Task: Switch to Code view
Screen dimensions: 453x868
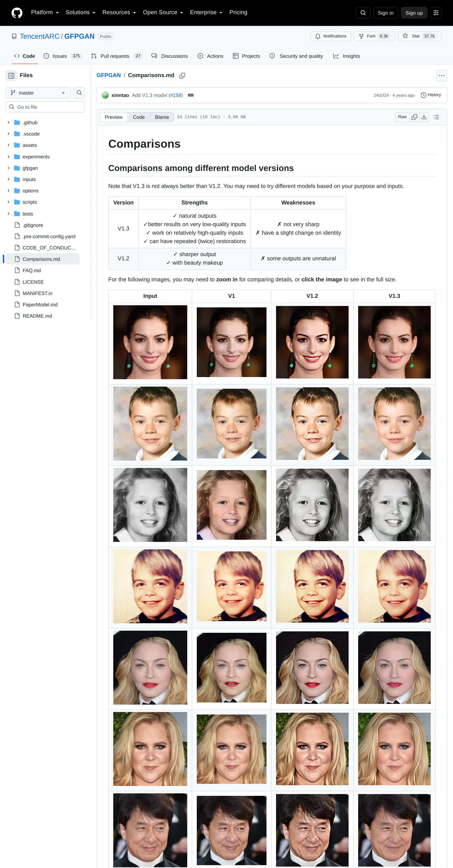Action: pos(138,117)
